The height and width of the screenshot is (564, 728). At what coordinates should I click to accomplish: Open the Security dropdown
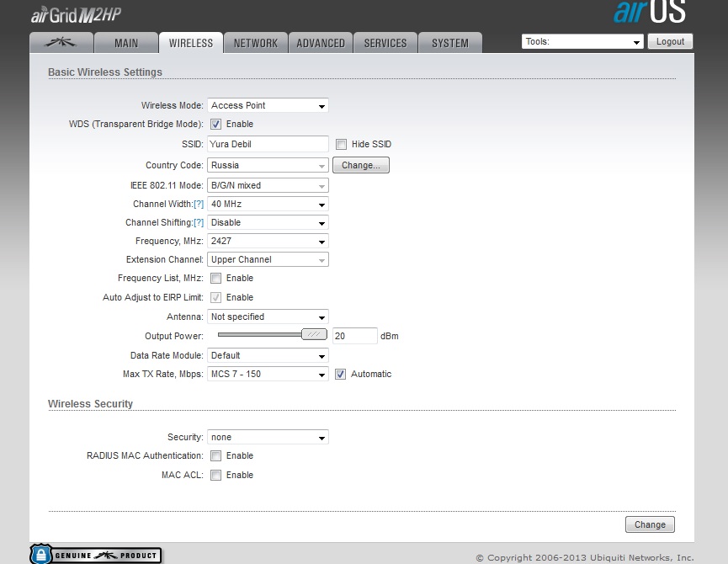coord(268,437)
